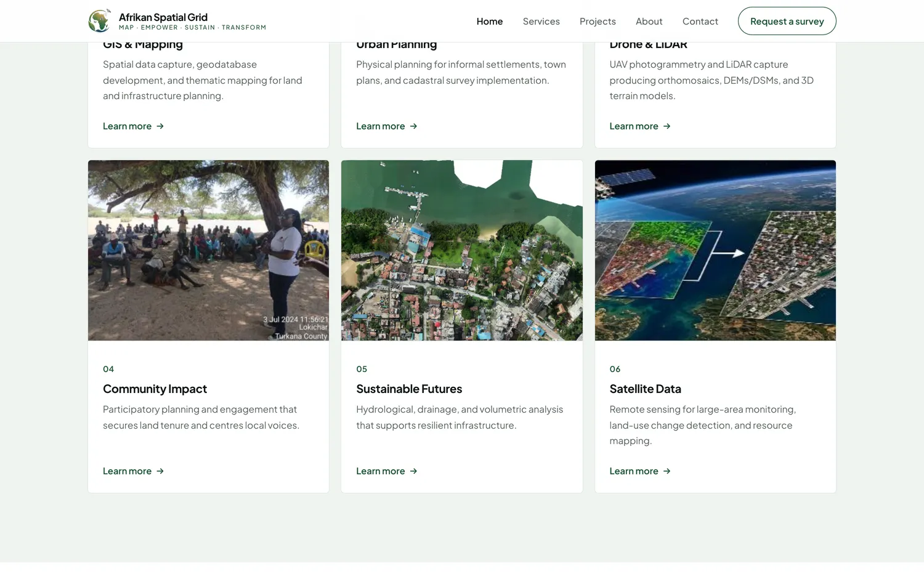The image size is (924, 579).
Task: Click the arrow beside Drone & LiDAR Learn more
Action: tap(667, 126)
